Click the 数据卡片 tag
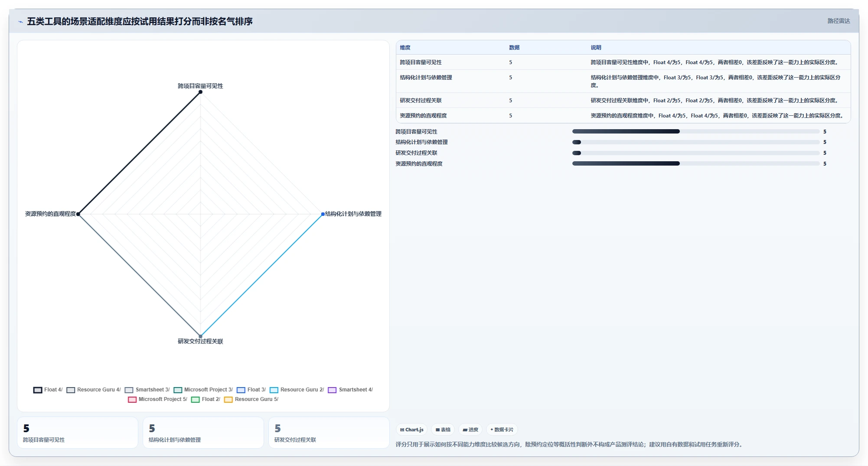This screenshot has width=868, height=466. [x=502, y=430]
